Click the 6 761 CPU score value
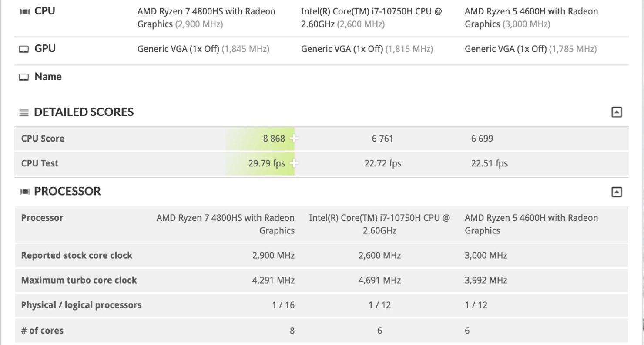Screen dimensions: 644x345 click(382, 139)
